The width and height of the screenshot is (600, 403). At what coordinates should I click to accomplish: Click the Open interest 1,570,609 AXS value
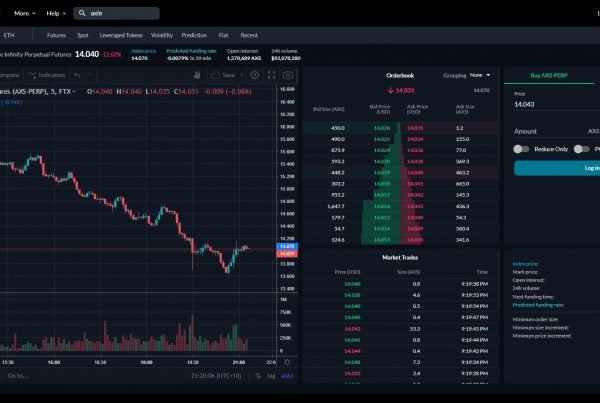coord(244,58)
